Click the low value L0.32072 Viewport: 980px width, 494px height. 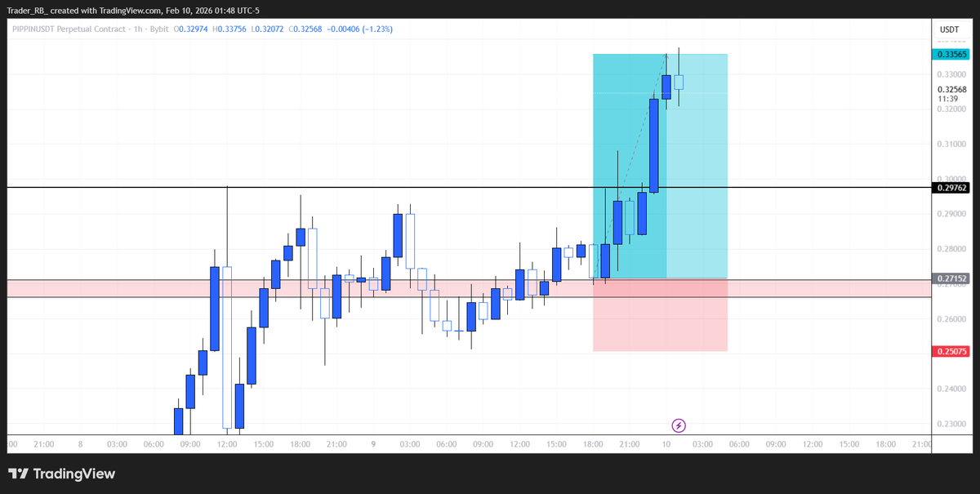pyautogui.click(x=269, y=29)
